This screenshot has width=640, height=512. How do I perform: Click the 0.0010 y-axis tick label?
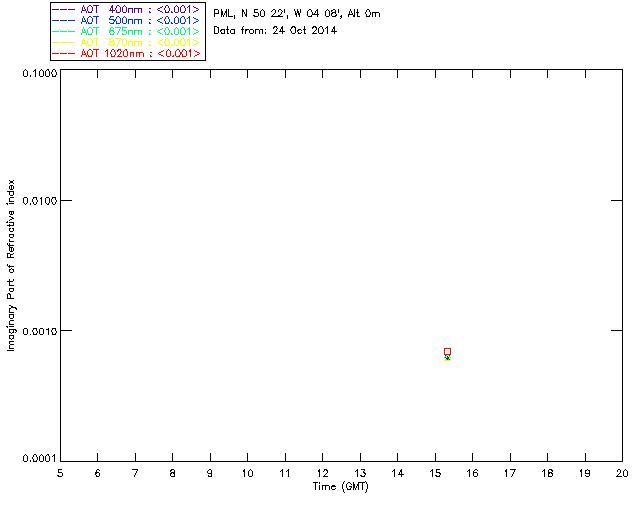pos(36,331)
